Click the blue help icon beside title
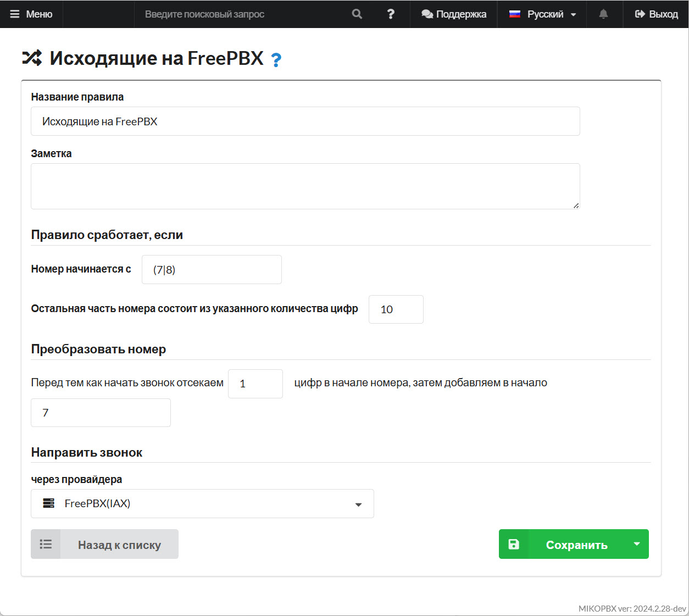Image resolution: width=689 pixels, height=616 pixels. (276, 59)
